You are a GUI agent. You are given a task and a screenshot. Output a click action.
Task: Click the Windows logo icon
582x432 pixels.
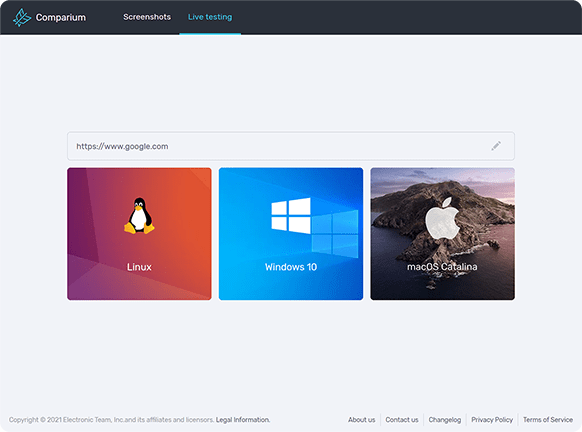tap(291, 215)
